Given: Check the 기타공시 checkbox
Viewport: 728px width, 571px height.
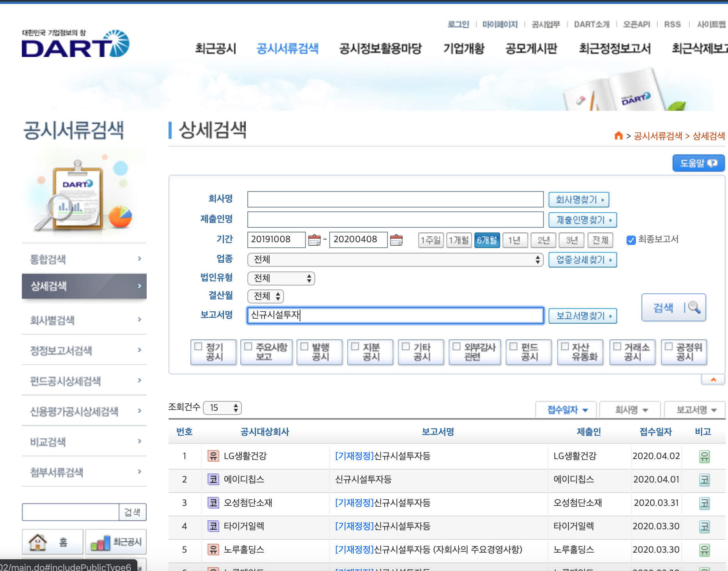Looking at the screenshot, I should (406, 346).
